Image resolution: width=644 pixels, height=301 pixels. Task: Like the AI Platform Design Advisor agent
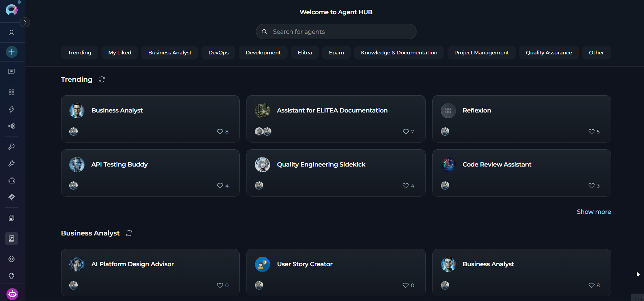click(x=220, y=285)
